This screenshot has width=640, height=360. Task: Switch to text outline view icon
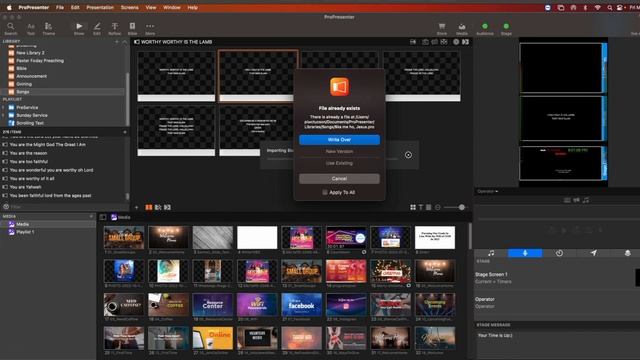pos(421,207)
